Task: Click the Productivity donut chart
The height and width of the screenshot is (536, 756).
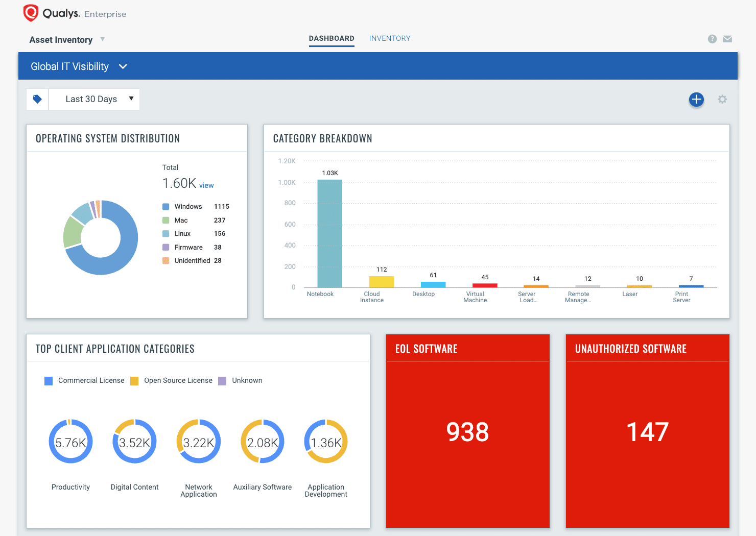Action: point(70,441)
